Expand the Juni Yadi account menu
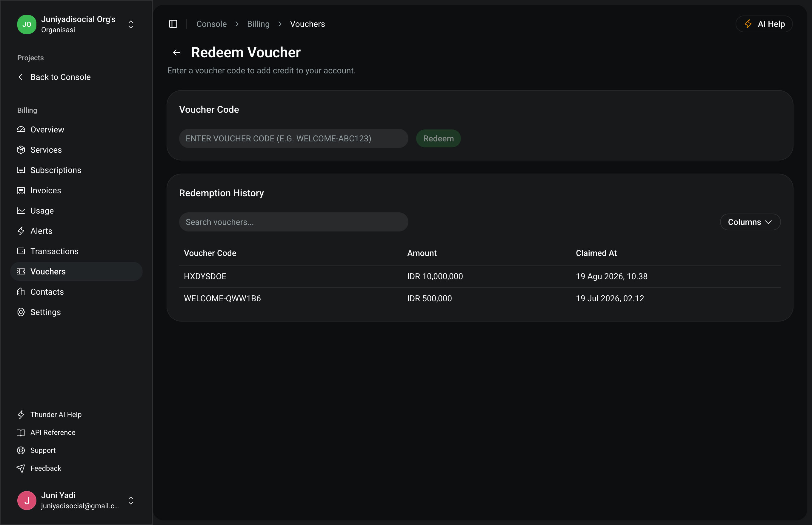 point(76,500)
